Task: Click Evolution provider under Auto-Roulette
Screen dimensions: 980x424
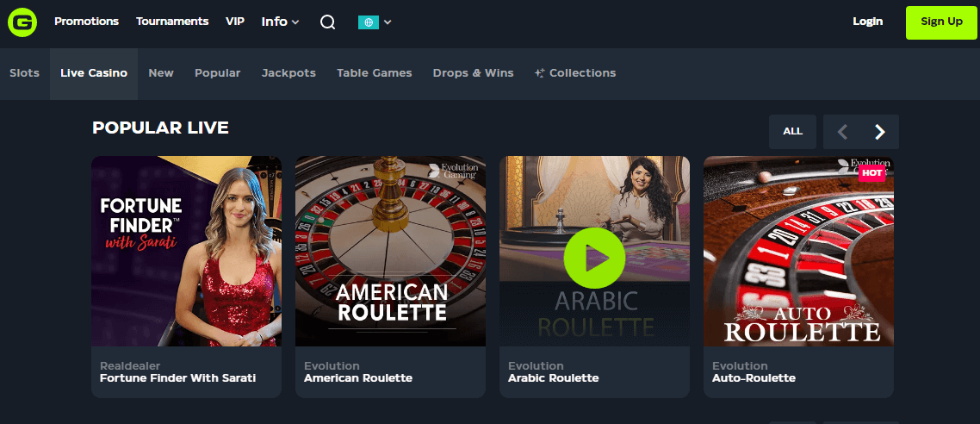Action: [740, 366]
